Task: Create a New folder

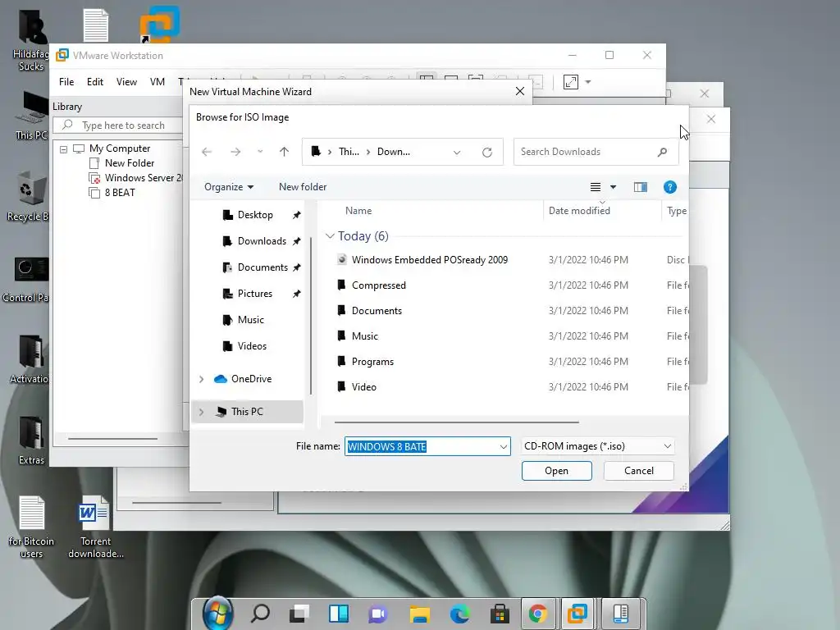Action: point(303,187)
